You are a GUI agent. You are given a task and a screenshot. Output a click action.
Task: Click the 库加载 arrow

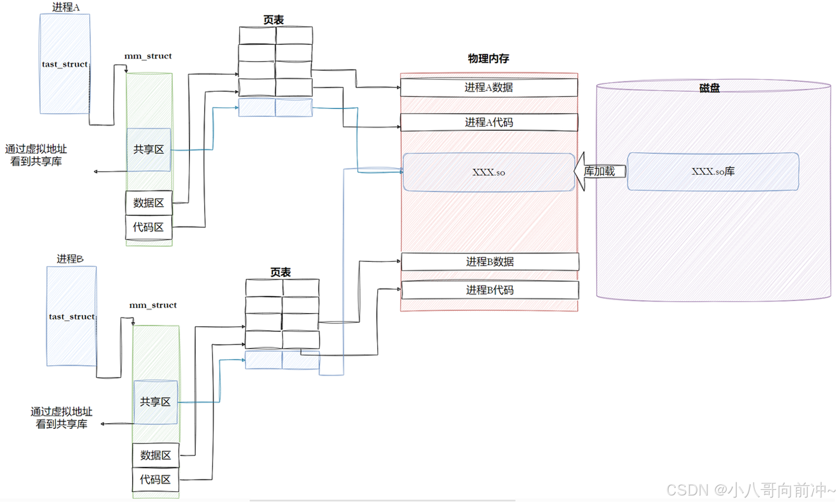pyautogui.click(x=600, y=171)
